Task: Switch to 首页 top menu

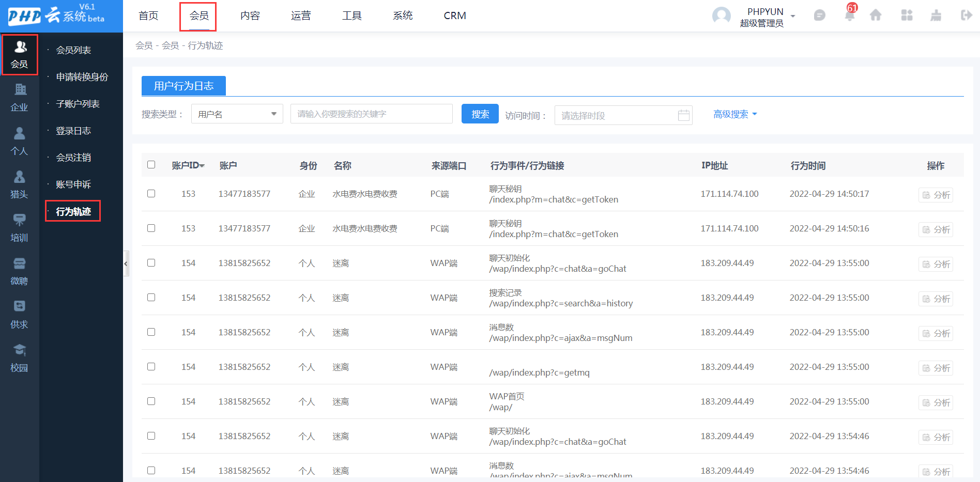Action: (148, 15)
